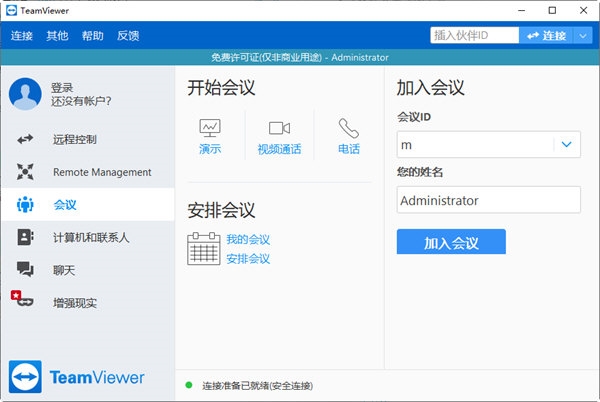Click the TeamViewer title bar app icon

[x=11, y=10]
